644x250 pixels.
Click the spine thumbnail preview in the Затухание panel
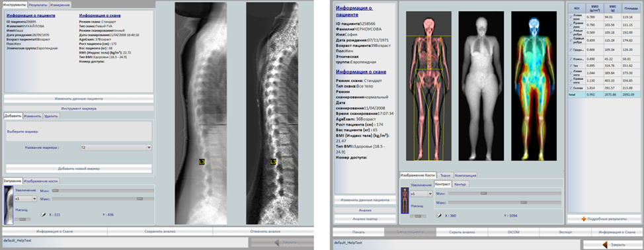pos(9,205)
